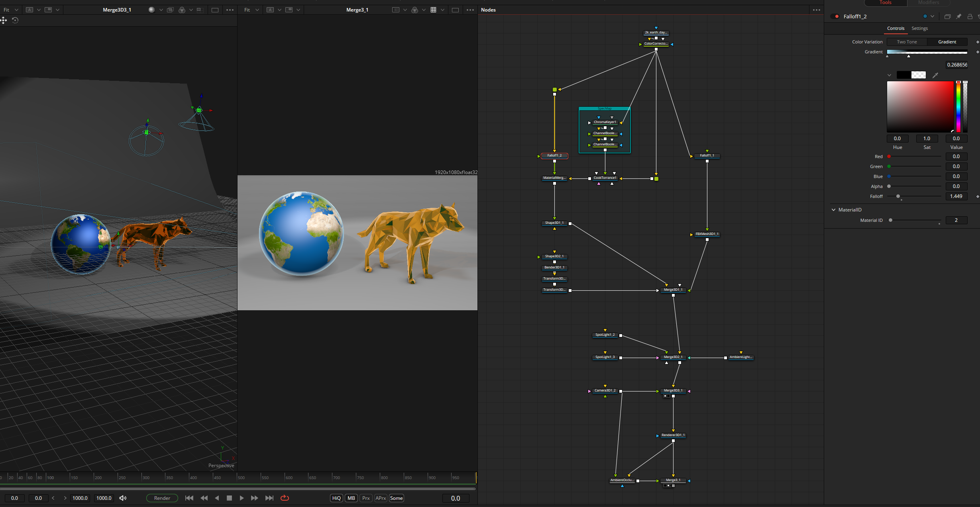Select the Falloff1_2 node
This screenshot has width=980, height=507.
(554, 156)
